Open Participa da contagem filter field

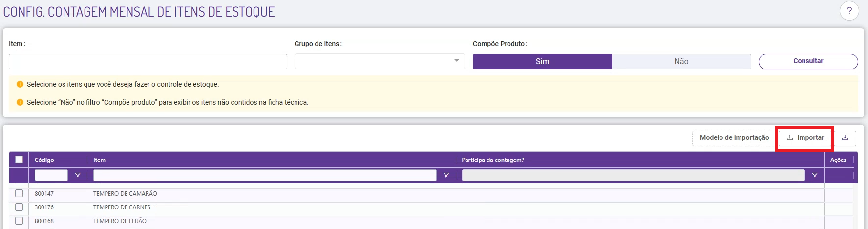(x=633, y=175)
